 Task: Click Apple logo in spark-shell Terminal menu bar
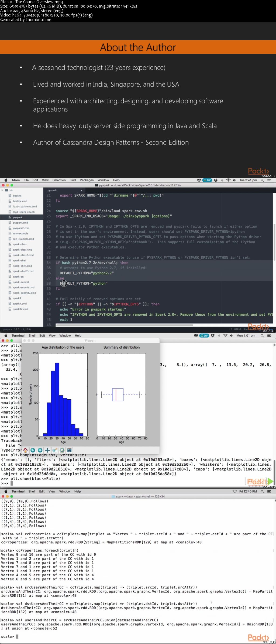6,491
